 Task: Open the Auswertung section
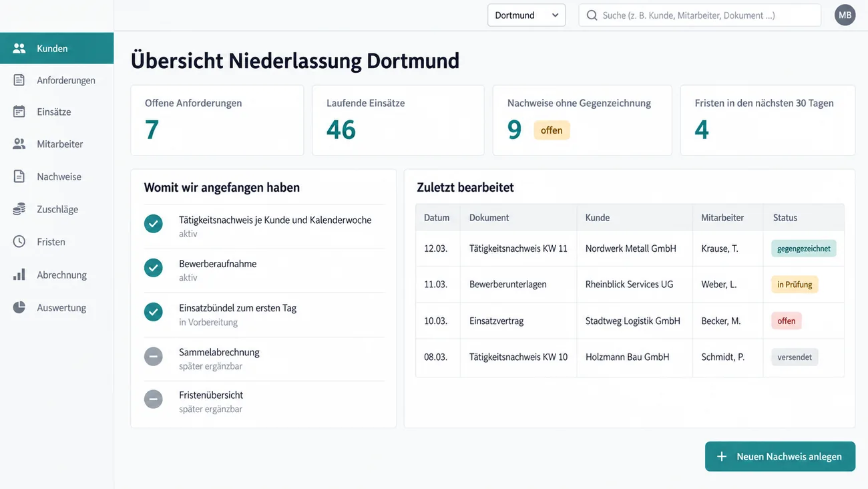(x=57, y=307)
